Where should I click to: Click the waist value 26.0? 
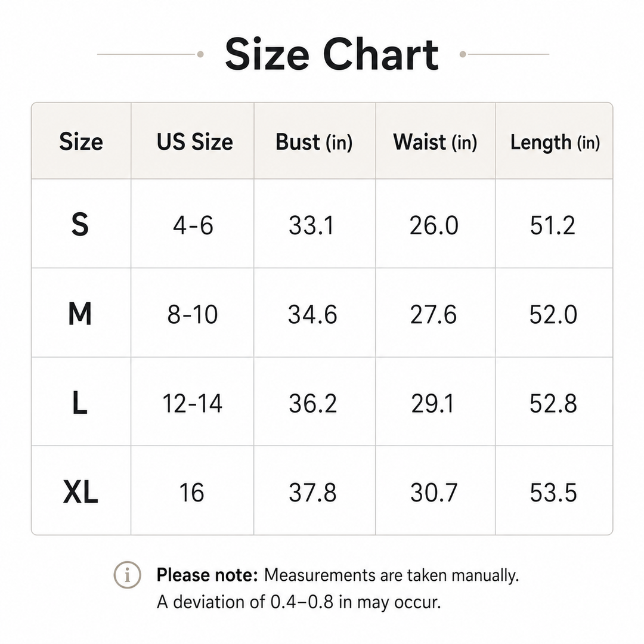pyautogui.click(x=434, y=225)
